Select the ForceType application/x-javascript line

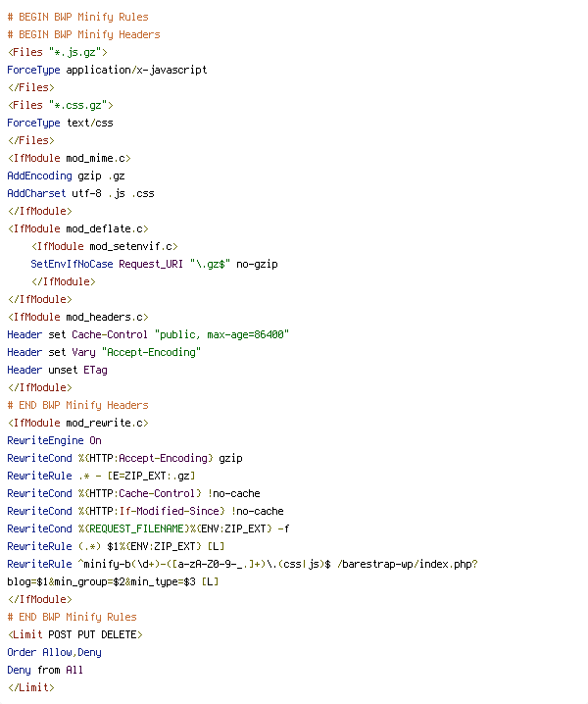tap(107, 70)
